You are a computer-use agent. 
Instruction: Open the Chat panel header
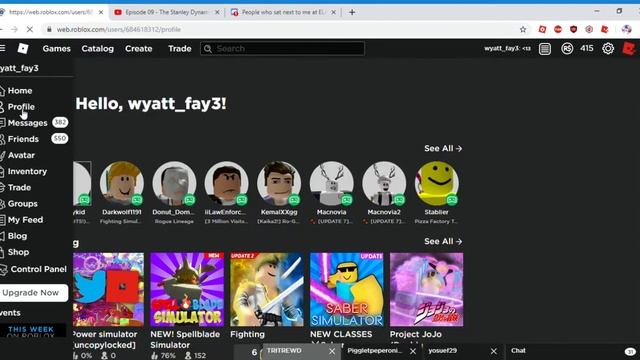(x=572, y=351)
